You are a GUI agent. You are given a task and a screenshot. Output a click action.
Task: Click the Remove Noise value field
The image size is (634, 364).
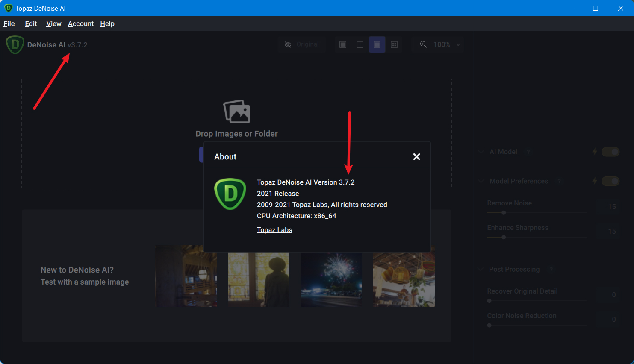(608, 206)
